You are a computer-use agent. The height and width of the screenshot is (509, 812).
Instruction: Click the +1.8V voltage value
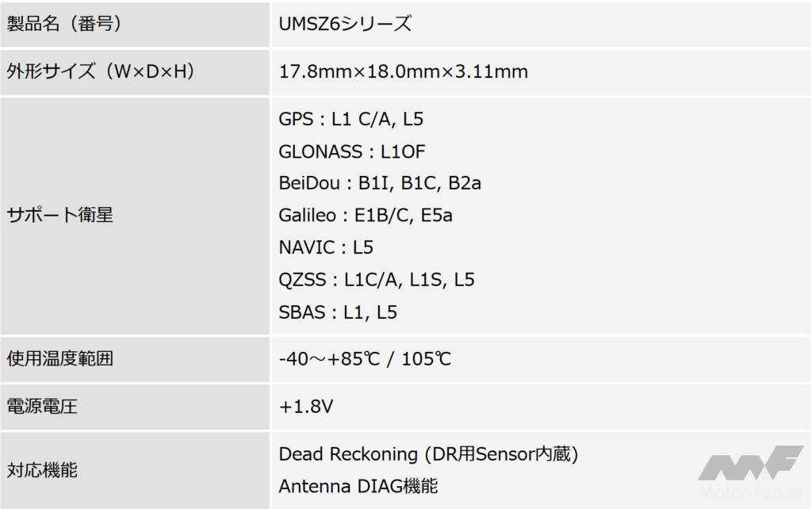coord(306,408)
